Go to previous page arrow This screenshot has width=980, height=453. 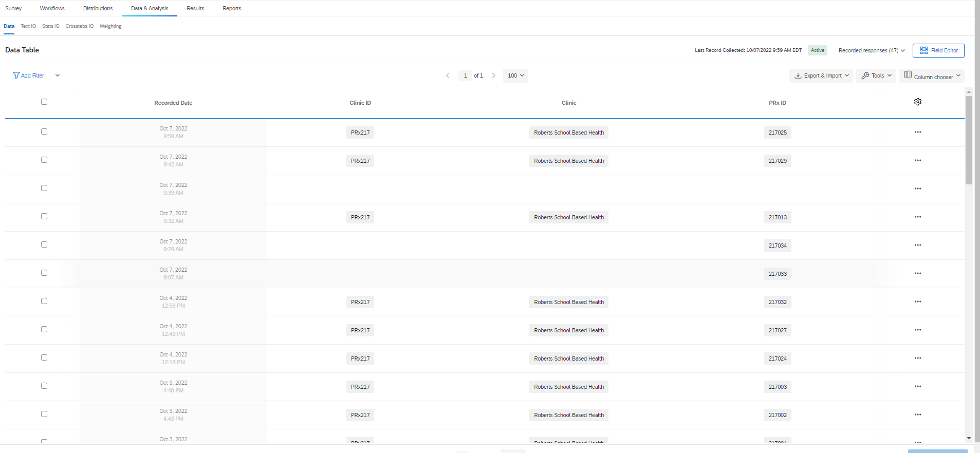tap(448, 75)
